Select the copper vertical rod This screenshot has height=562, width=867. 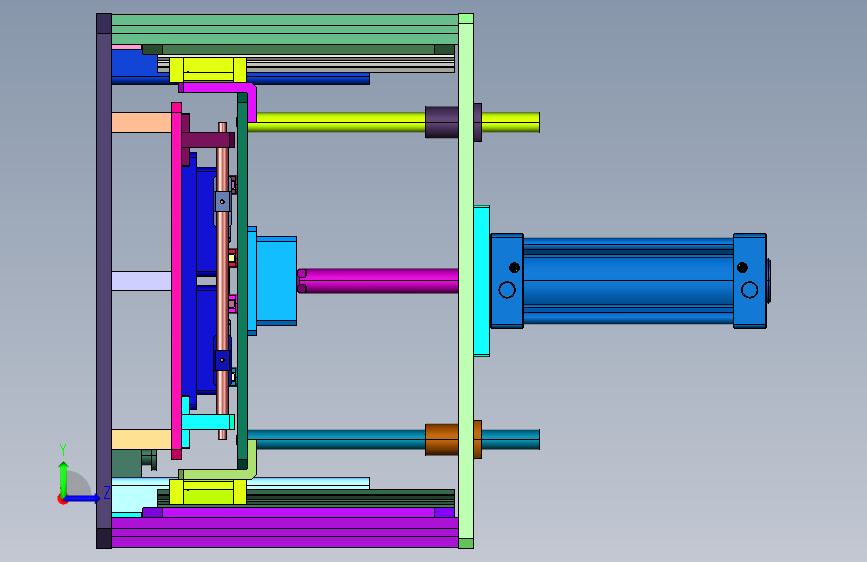click(x=222, y=280)
